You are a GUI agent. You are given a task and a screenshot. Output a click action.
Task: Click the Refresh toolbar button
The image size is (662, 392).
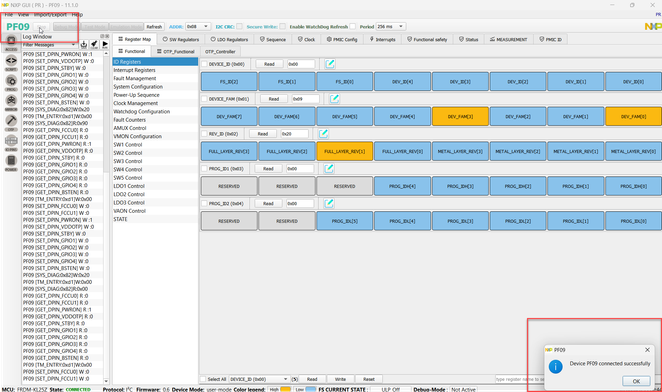click(x=154, y=27)
